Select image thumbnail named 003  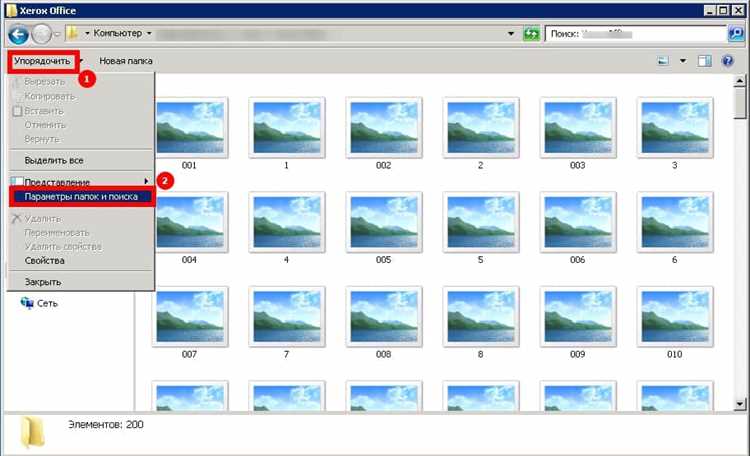578,128
